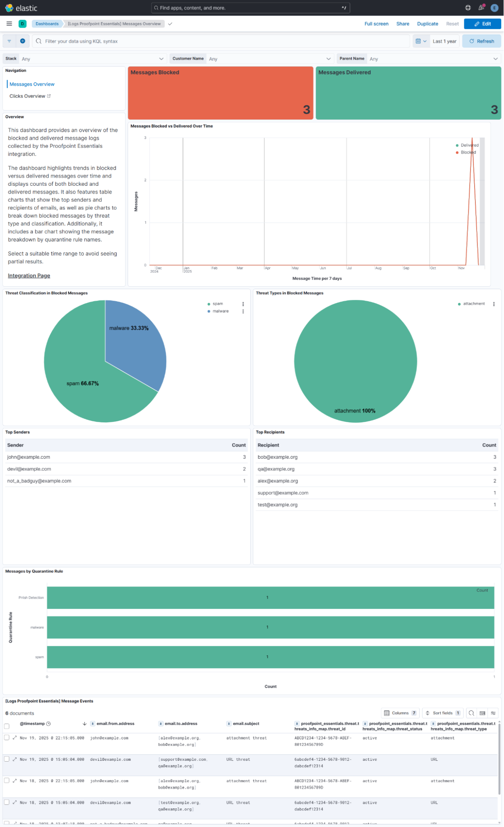Click Messages Overview breadcrumb title
Image resolution: width=504 pixels, height=827 pixels.
(x=114, y=24)
